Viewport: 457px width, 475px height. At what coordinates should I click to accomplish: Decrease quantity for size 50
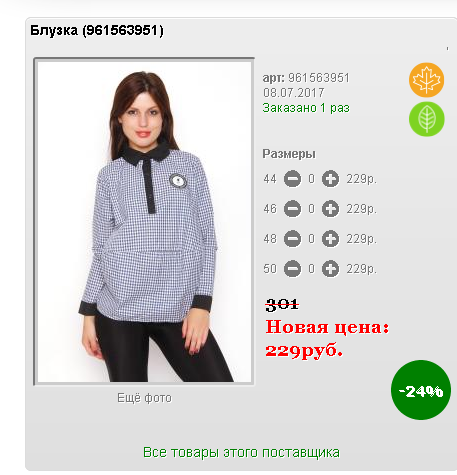292,269
